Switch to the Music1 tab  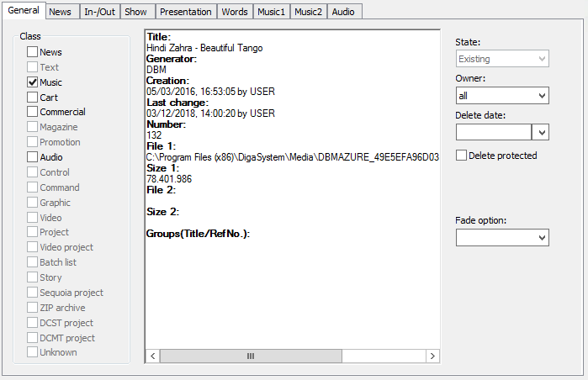coord(271,12)
